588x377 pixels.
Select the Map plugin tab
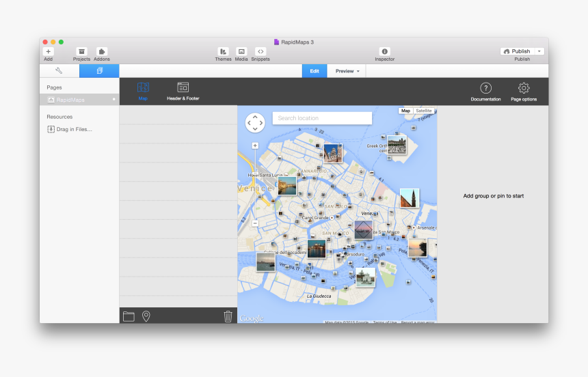pyautogui.click(x=143, y=91)
